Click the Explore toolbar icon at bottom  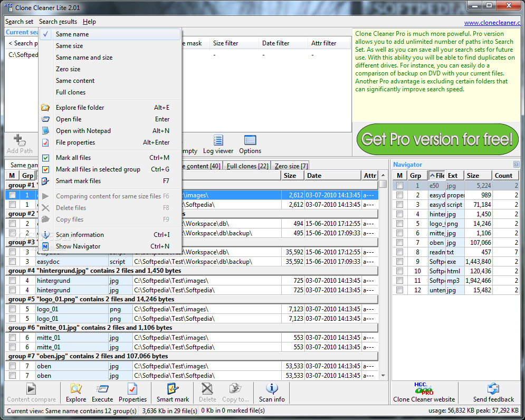(76, 389)
